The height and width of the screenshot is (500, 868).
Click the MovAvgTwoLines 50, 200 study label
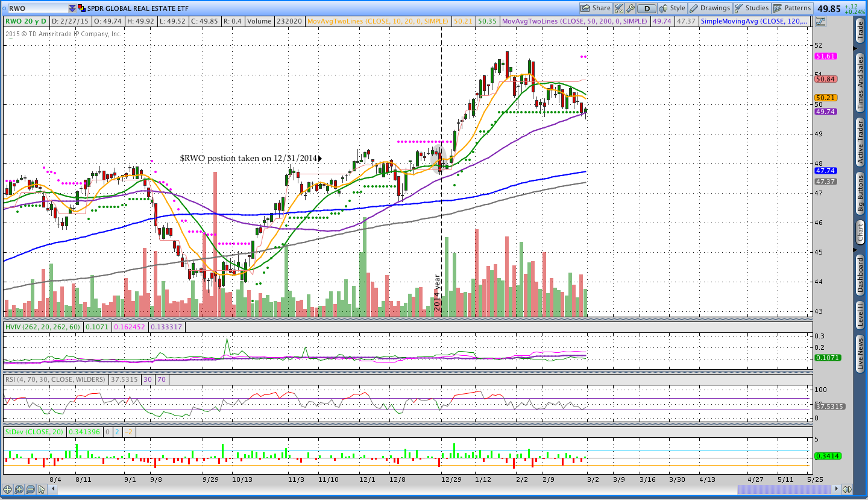pos(574,21)
